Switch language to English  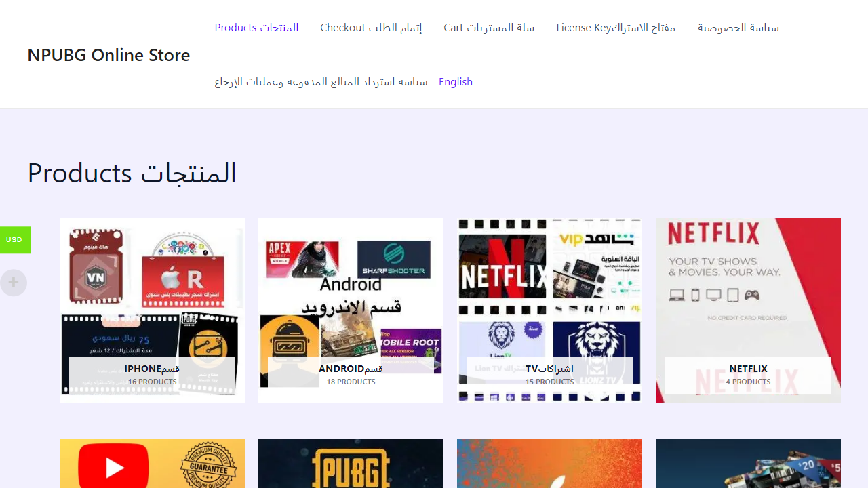click(x=456, y=82)
